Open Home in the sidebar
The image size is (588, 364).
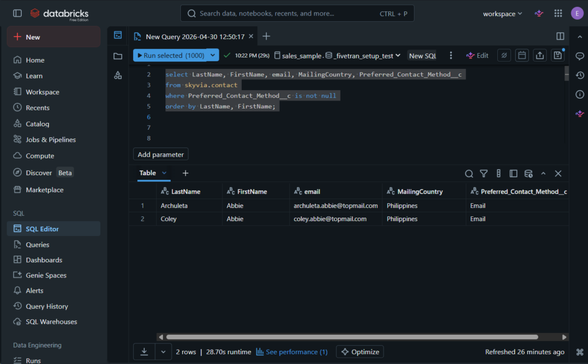point(53,60)
